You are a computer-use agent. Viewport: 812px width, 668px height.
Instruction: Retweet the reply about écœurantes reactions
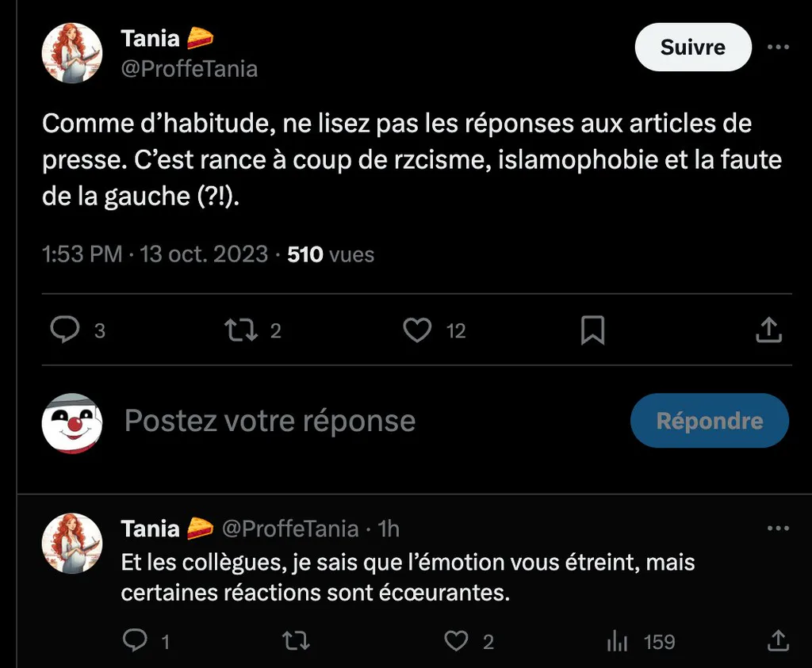(297, 640)
